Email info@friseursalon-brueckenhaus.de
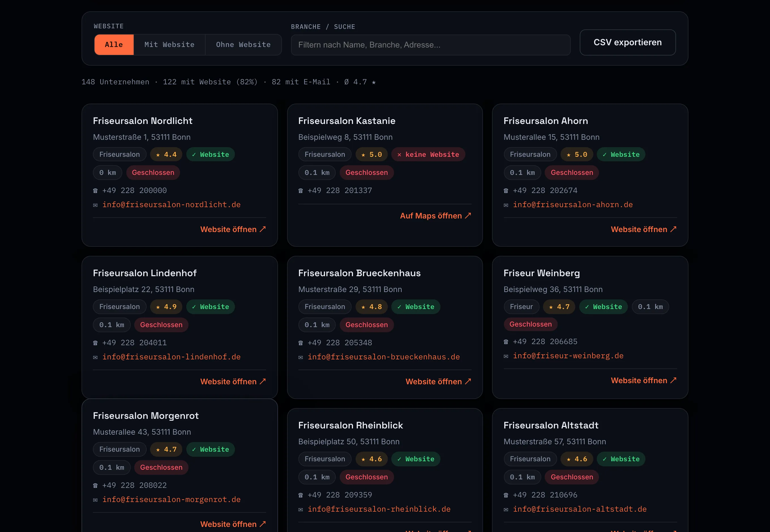This screenshot has width=770, height=532. (384, 357)
